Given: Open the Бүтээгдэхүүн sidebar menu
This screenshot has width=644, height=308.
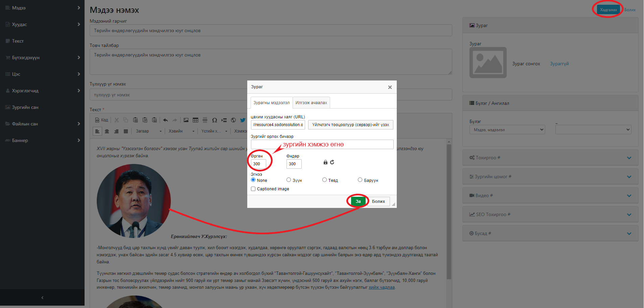Looking at the screenshot, I should tap(42, 57).
